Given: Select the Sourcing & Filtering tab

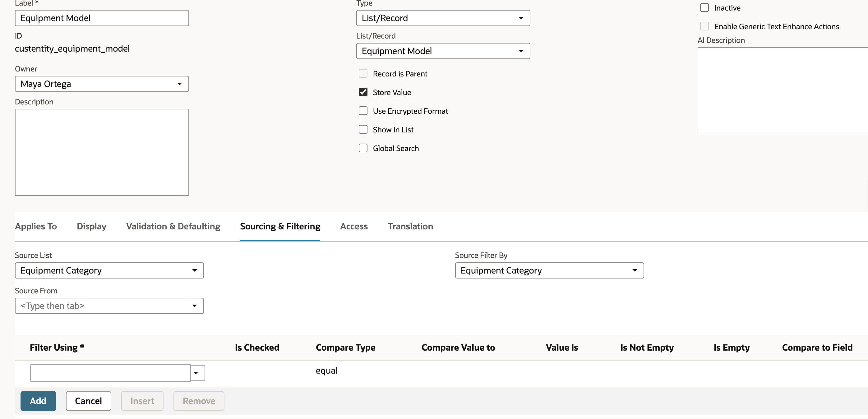Looking at the screenshot, I should [x=280, y=226].
